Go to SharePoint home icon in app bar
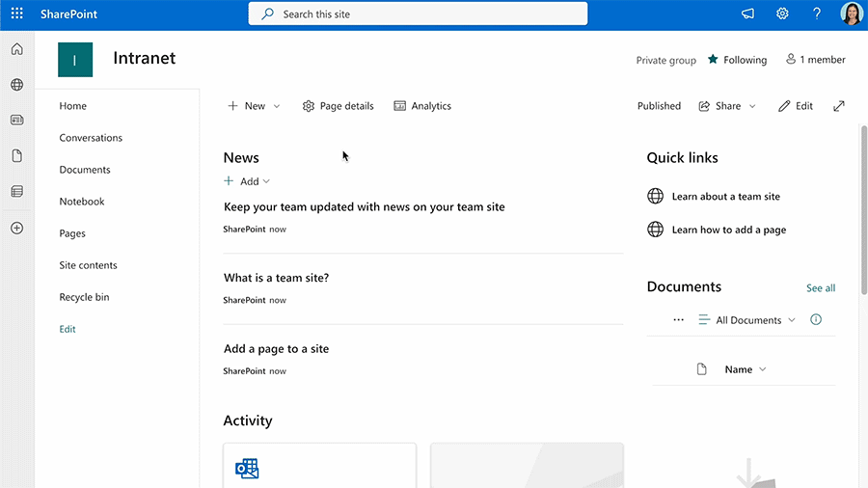Screen dimensions: 868x488 17,49
